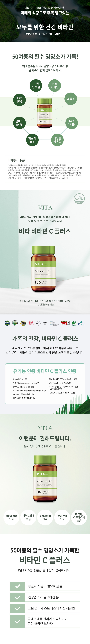Click the 유기농 인증 비타민 C 플러스 인증 heading
Viewport: 90px width, 644px height.
(45, 371)
